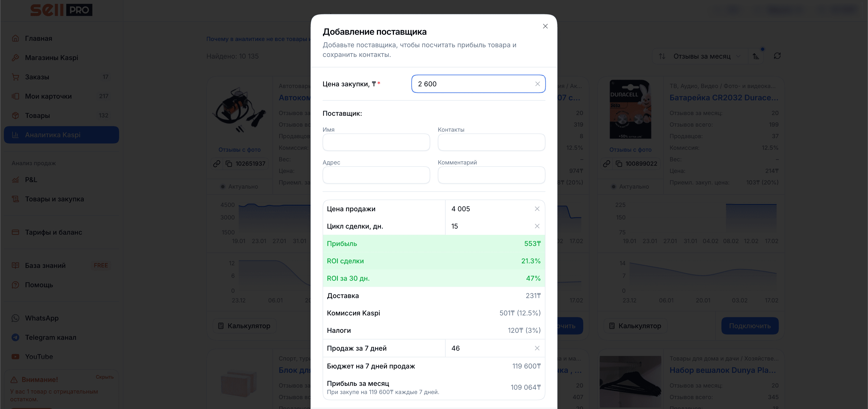Focus the Контакты input field

point(491,142)
